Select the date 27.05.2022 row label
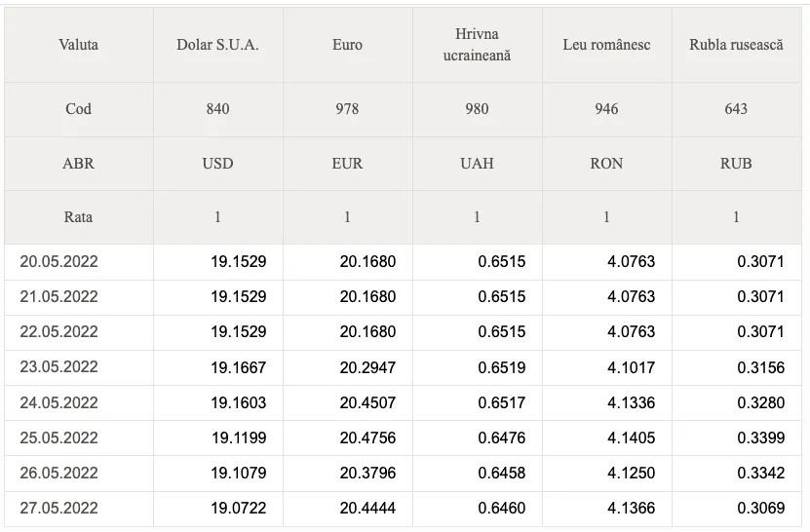The image size is (810, 532). point(58,509)
